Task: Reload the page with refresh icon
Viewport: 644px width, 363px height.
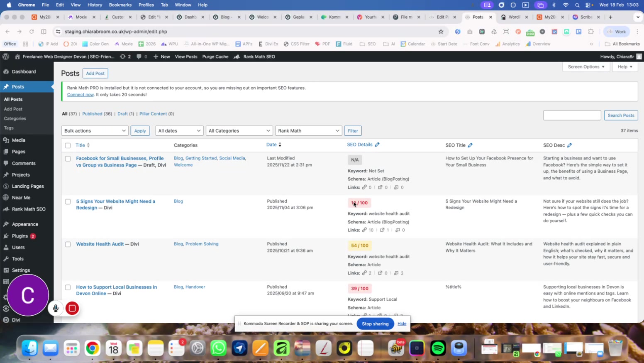Action: [32, 32]
